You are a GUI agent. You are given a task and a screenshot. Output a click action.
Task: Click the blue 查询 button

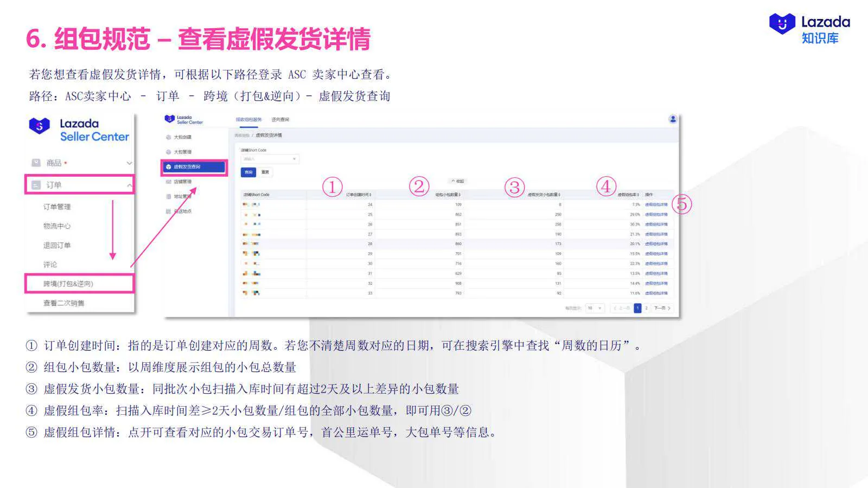point(249,172)
